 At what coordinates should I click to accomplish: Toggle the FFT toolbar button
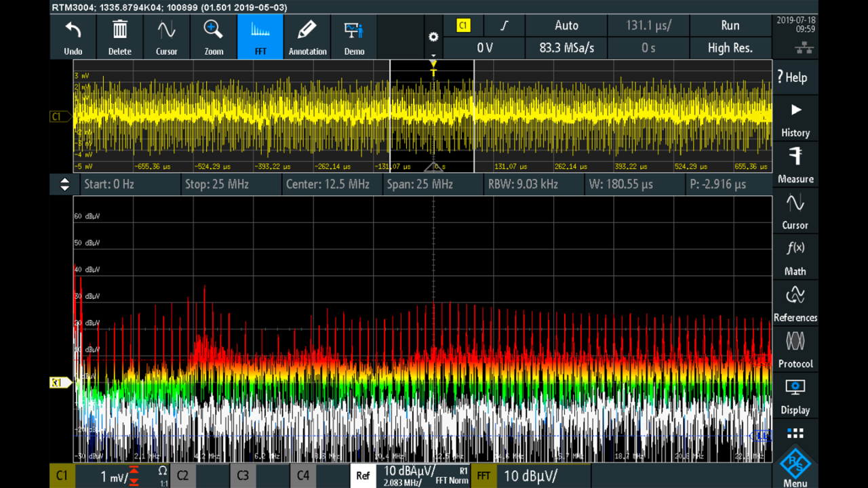tap(260, 37)
